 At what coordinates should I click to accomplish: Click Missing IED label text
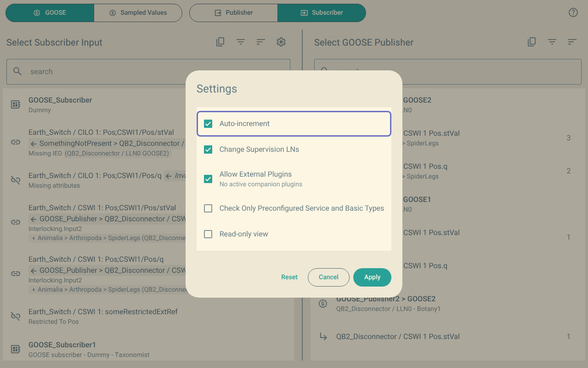click(x=45, y=154)
